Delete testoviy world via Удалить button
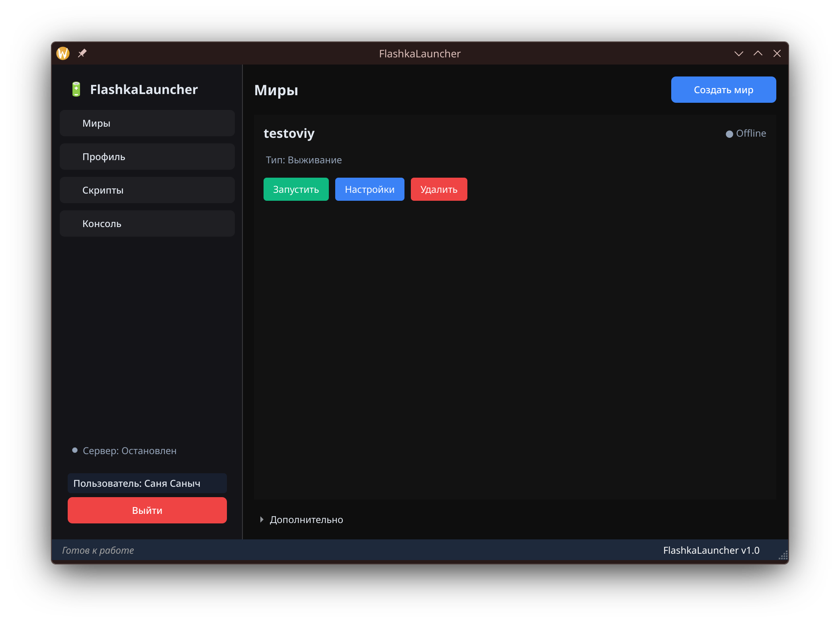The image size is (840, 625). click(439, 190)
